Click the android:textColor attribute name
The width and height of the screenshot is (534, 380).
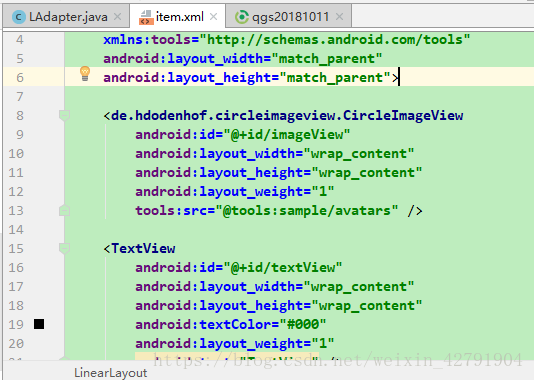tap(203, 324)
